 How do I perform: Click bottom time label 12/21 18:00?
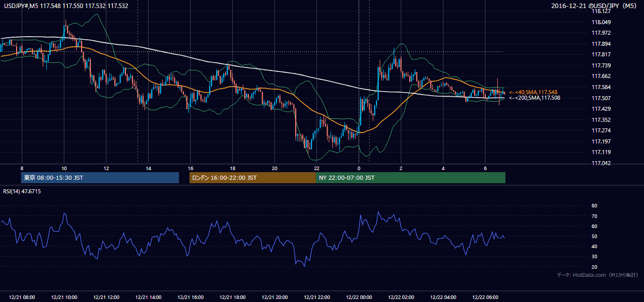[x=232, y=297]
